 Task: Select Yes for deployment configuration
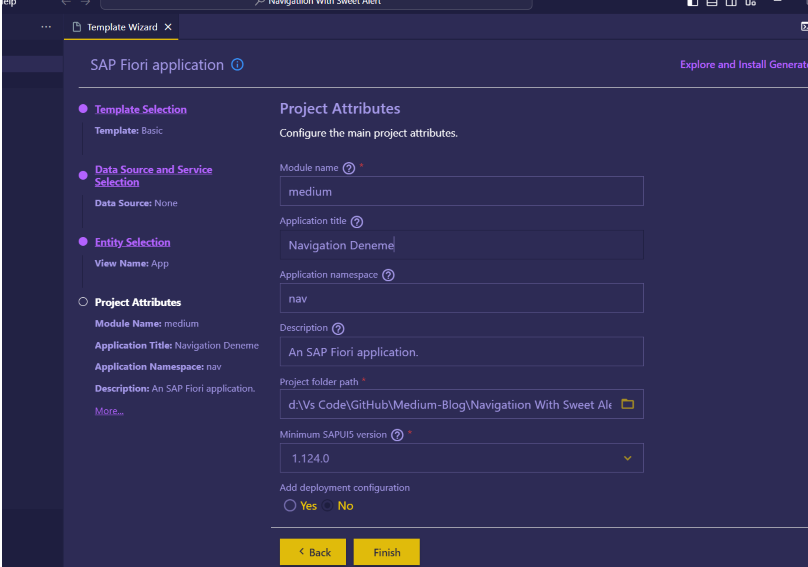pos(290,506)
